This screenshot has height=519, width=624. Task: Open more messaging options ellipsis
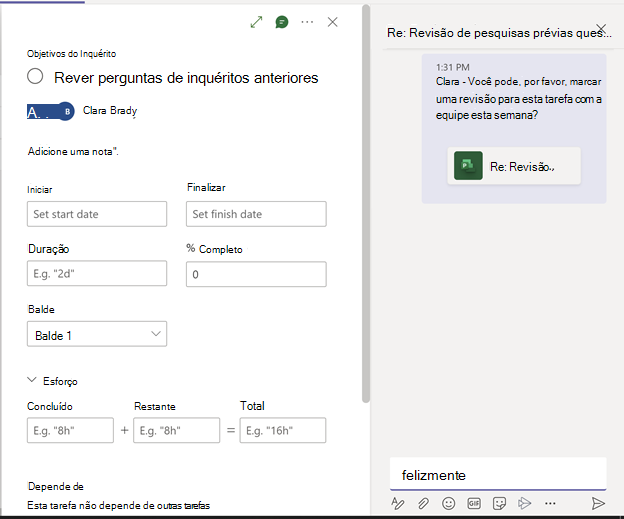[550, 503]
